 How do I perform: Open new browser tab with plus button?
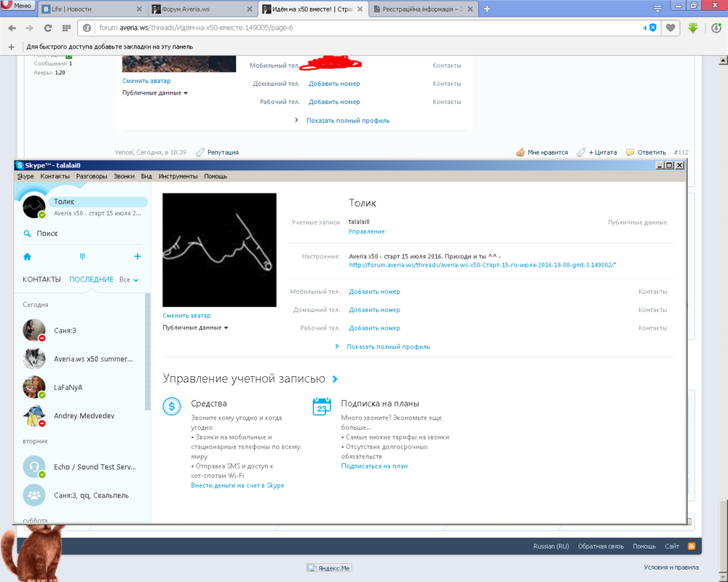coord(487,9)
